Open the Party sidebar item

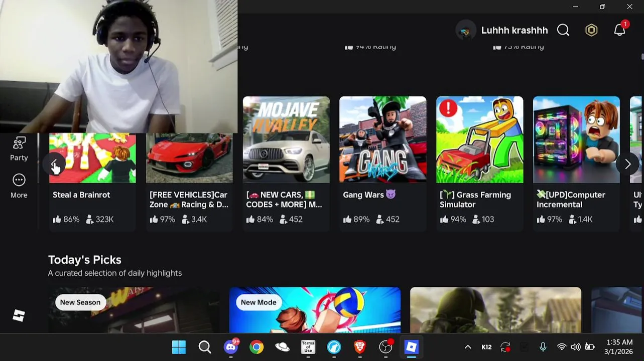coord(19,149)
